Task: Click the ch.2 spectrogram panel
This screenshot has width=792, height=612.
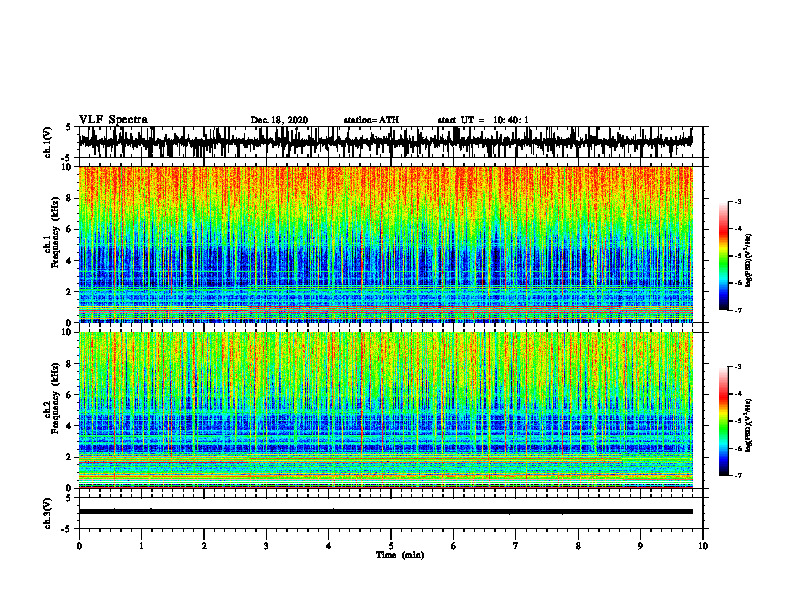Action: (385, 410)
